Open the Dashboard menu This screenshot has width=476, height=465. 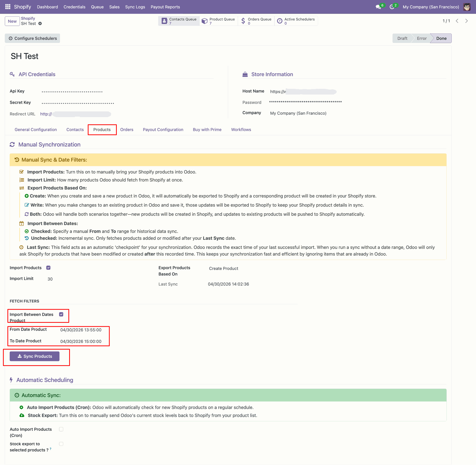pyautogui.click(x=47, y=7)
